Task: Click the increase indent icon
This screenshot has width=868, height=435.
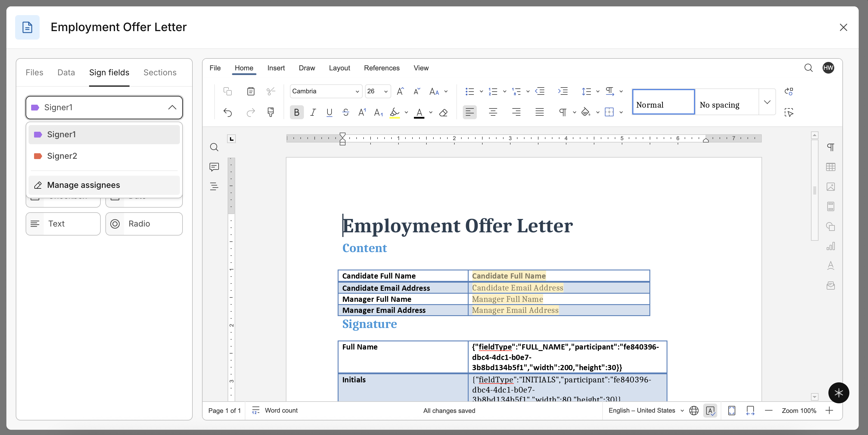Action: pyautogui.click(x=563, y=91)
